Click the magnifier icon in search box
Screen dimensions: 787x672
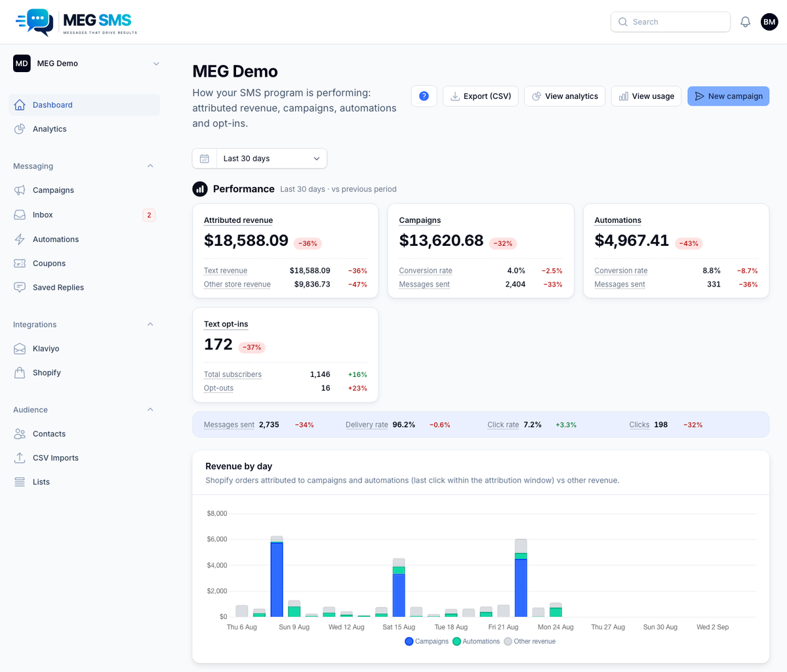point(623,22)
